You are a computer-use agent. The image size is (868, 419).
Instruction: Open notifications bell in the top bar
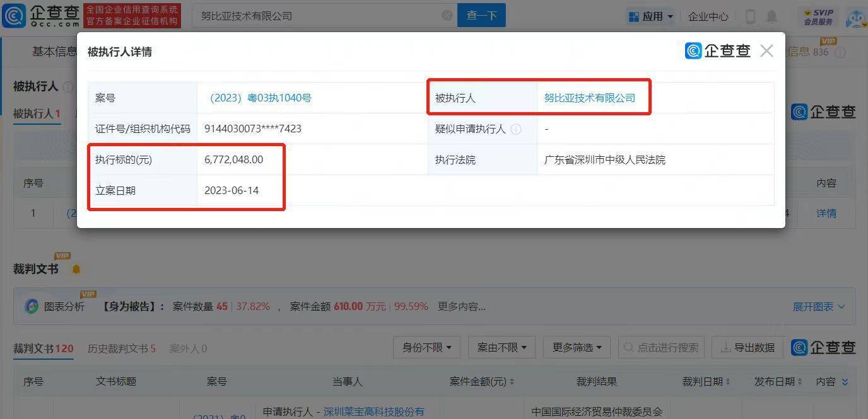771,16
